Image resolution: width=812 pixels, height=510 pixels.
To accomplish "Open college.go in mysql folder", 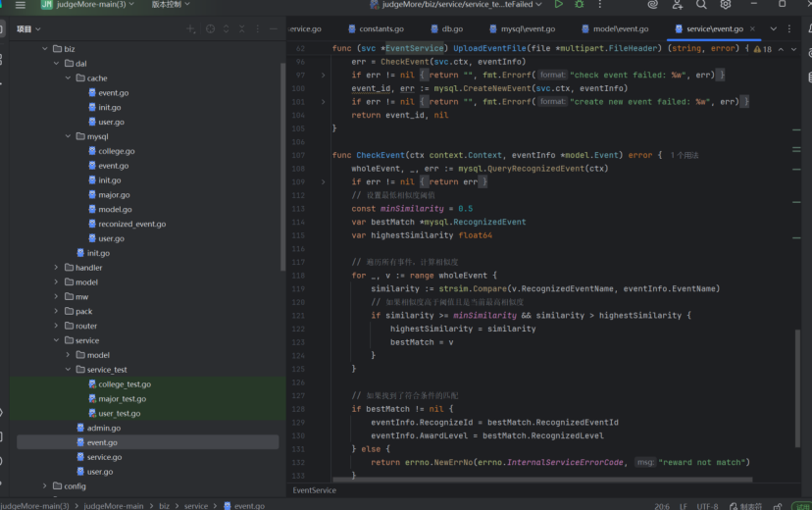I will coord(112,151).
